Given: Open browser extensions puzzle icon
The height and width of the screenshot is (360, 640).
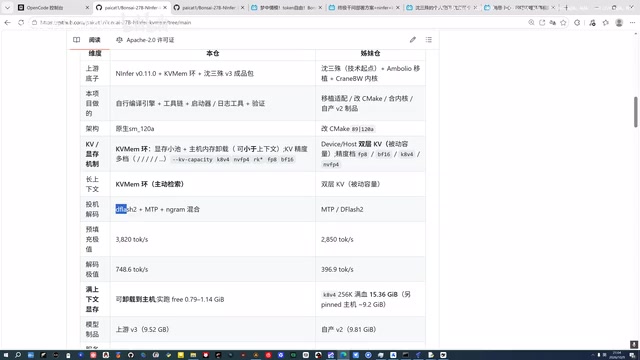Looking at the screenshot, I should [x=577, y=22].
